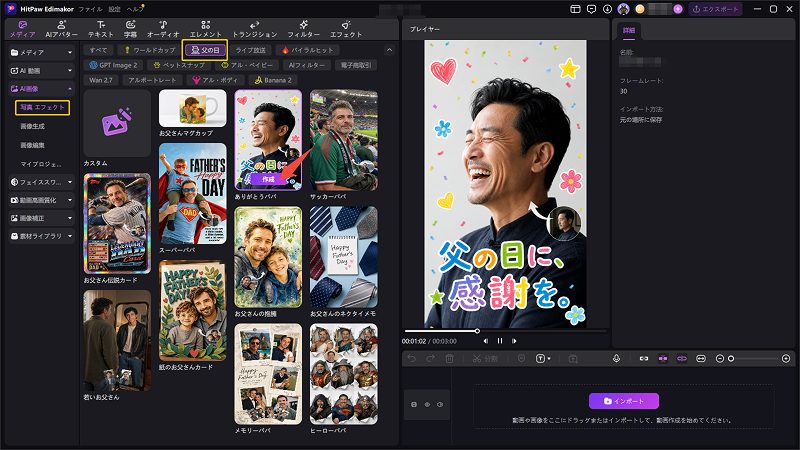Click the microphone voice-over icon

[616, 359]
